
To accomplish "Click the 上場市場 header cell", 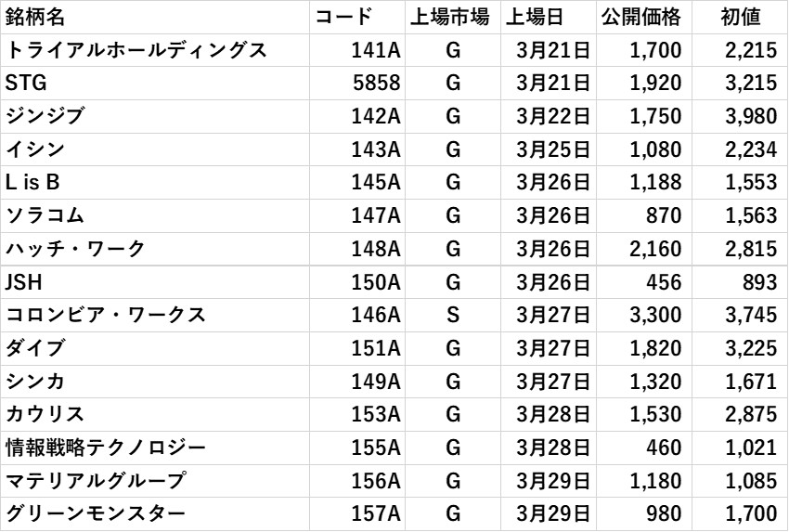I will (x=453, y=17).
